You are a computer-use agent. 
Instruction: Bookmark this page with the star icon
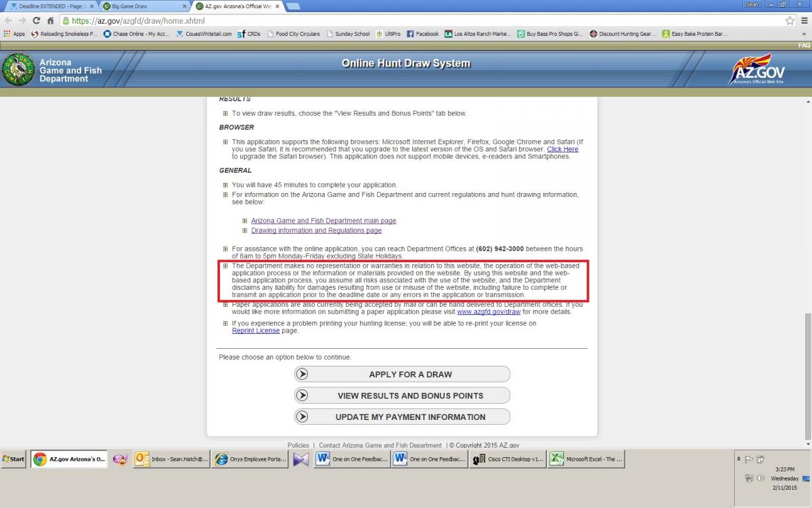coord(790,20)
